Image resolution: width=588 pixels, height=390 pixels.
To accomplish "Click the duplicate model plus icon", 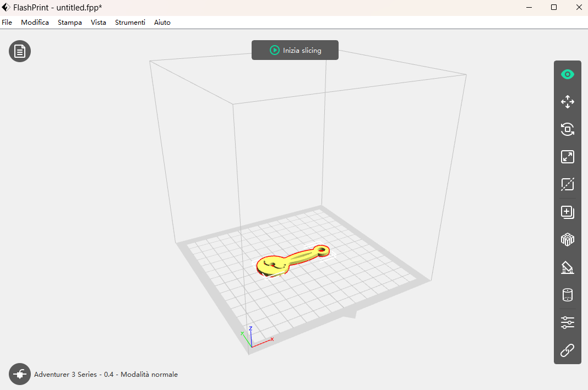I will point(567,212).
